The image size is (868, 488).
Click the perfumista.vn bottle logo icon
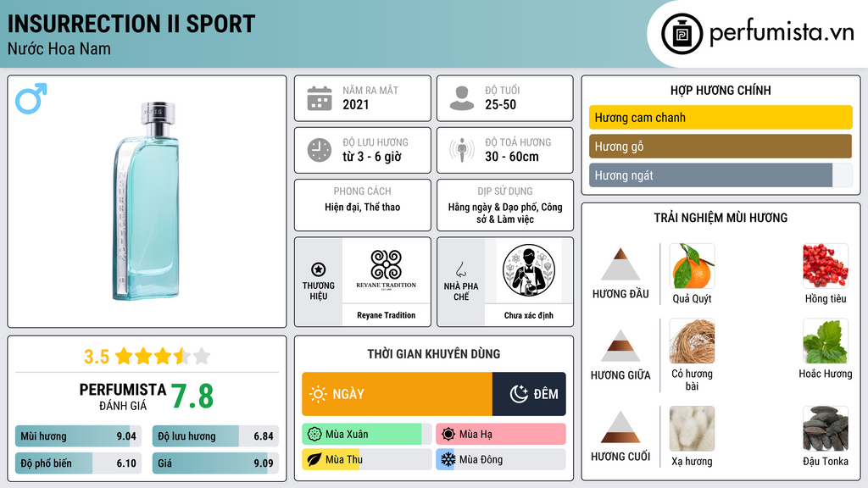tap(682, 34)
